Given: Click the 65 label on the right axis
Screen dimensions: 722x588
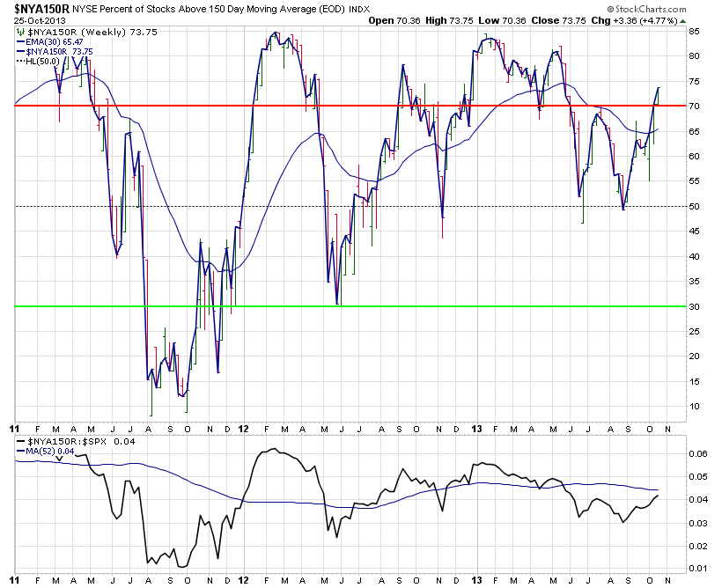Looking at the screenshot, I should 695,131.
